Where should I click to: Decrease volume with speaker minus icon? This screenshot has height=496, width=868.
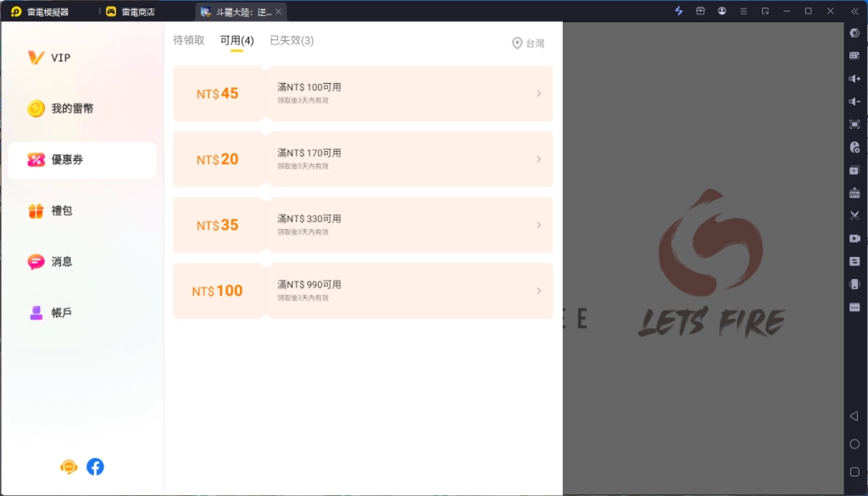tap(854, 101)
